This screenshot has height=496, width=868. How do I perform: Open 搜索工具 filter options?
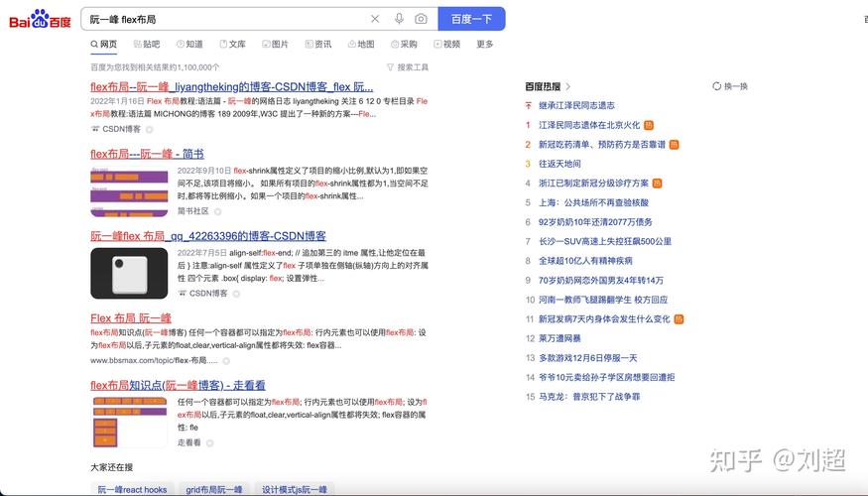[408, 67]
